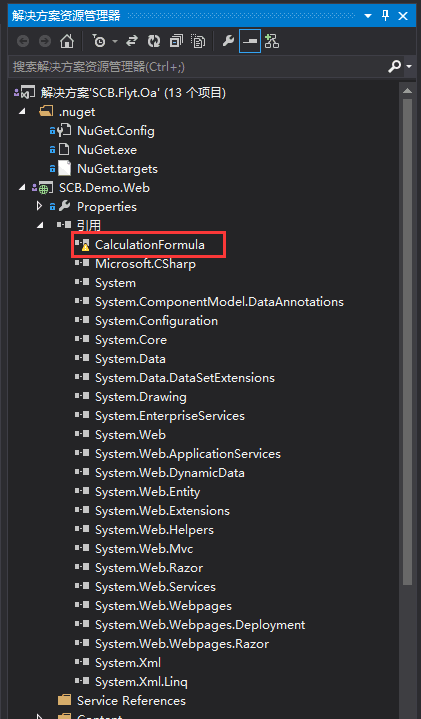Screen dimensions: 421x719
Task: Select System.Core reference
Action: pyautogui.click(x=131, y=340)
